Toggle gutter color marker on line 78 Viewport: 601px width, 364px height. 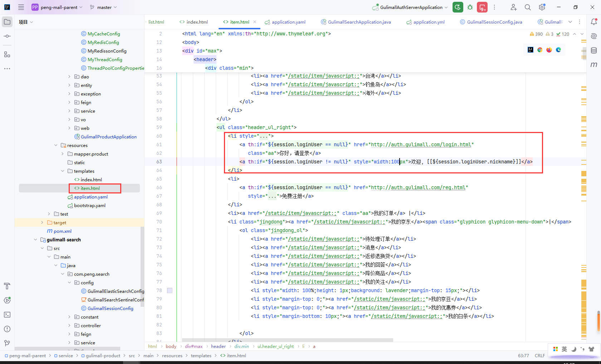[170, 291]
